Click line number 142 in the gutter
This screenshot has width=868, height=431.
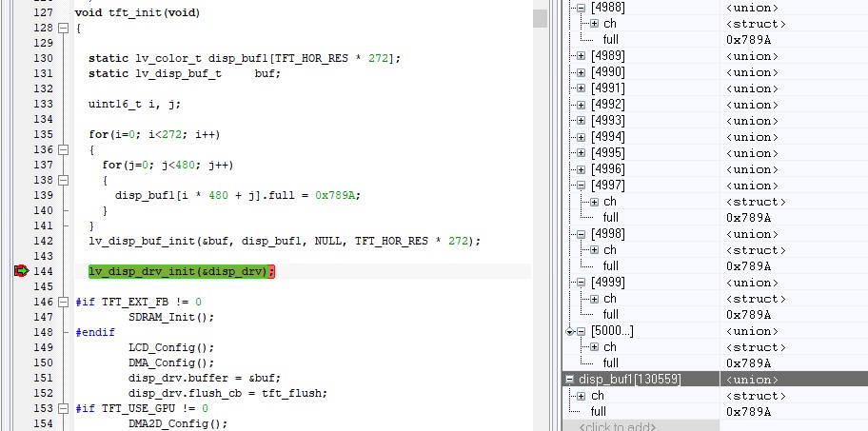[x=43, y=242]
